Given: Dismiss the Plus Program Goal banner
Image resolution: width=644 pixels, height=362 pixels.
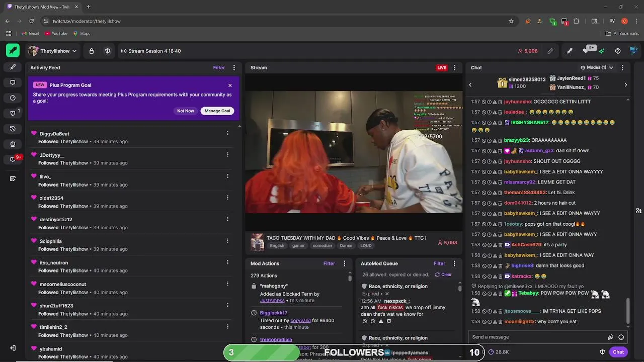Looking at the screenshot, I should click(230, 85).
